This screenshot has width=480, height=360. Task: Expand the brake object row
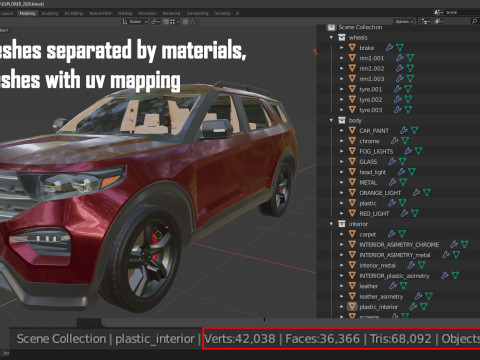pos(342,48)
